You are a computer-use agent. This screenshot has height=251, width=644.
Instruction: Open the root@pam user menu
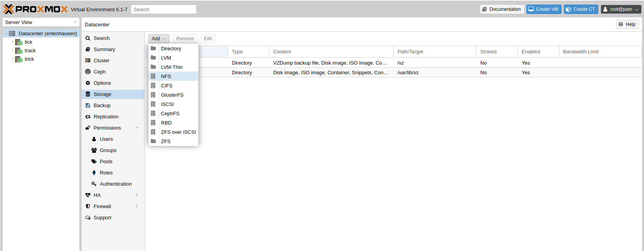(x=621, y=9)
